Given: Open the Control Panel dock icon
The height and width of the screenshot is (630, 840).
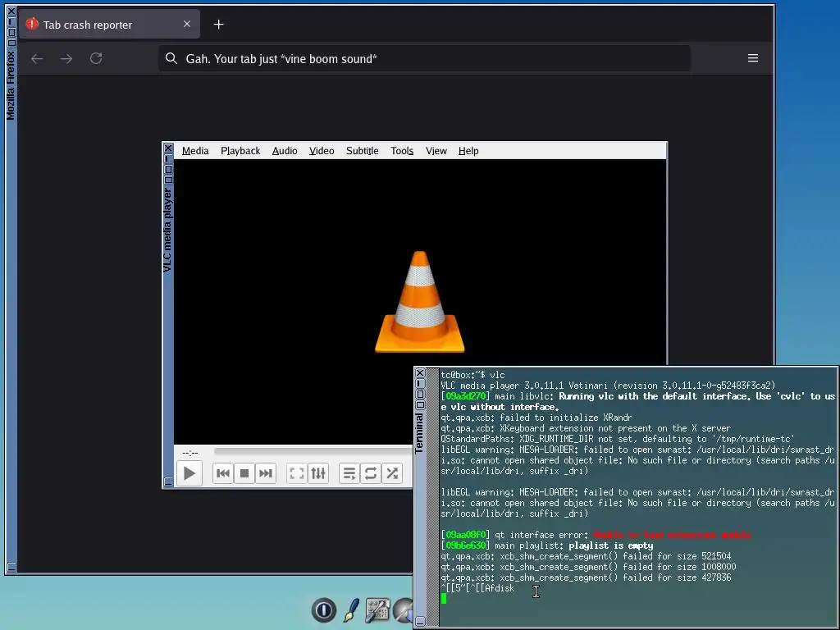Looking at the screenshot, I should (x=377, y=610).
